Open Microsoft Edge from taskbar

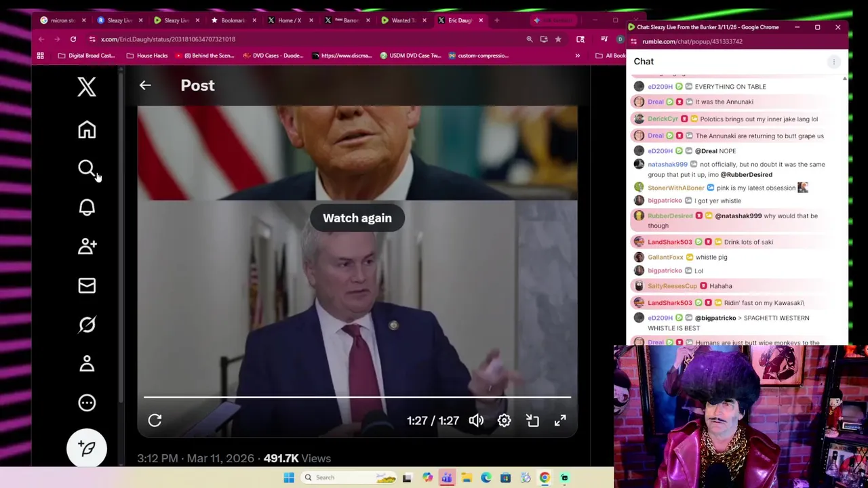click(x=486, y=478)
